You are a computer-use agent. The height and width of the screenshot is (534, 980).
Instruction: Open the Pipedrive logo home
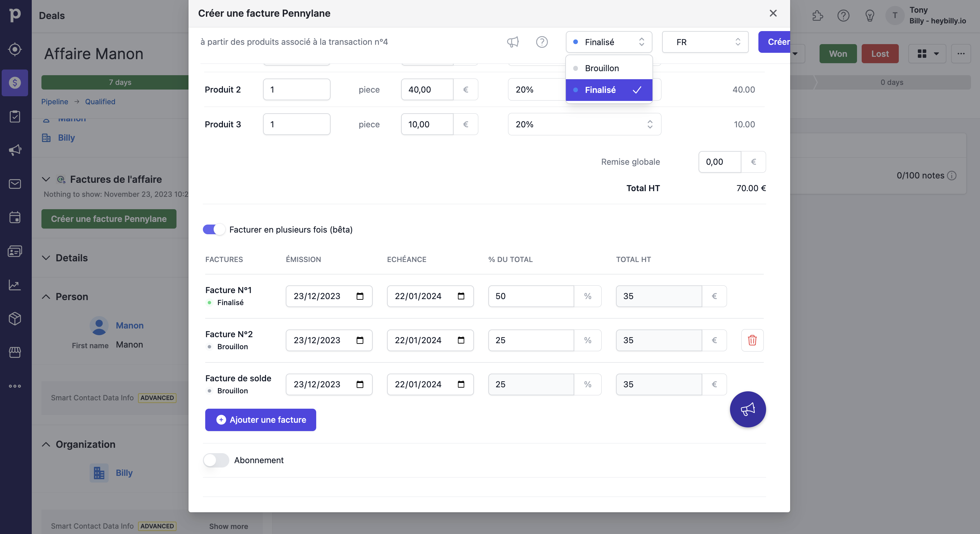(x=15, y=15)
